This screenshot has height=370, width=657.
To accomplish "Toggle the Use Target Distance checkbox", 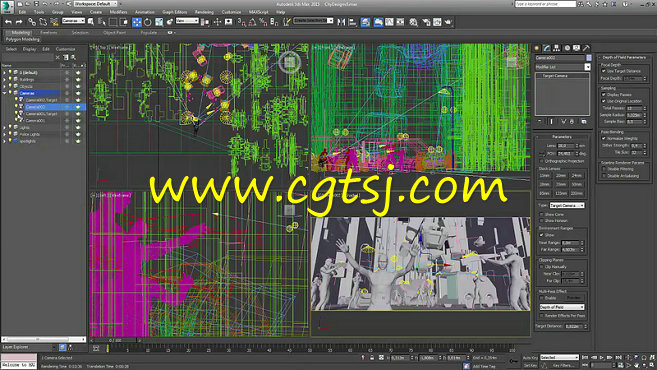I will coord(604,71).
